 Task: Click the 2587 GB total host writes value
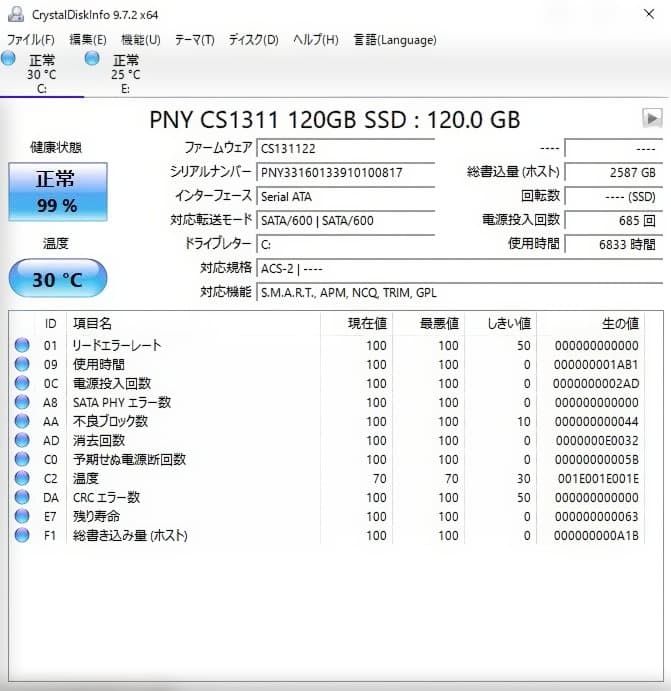614,172
